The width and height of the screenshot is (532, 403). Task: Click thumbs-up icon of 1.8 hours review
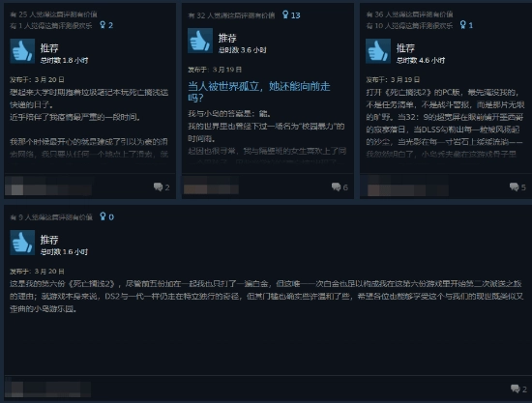(22, 51)
